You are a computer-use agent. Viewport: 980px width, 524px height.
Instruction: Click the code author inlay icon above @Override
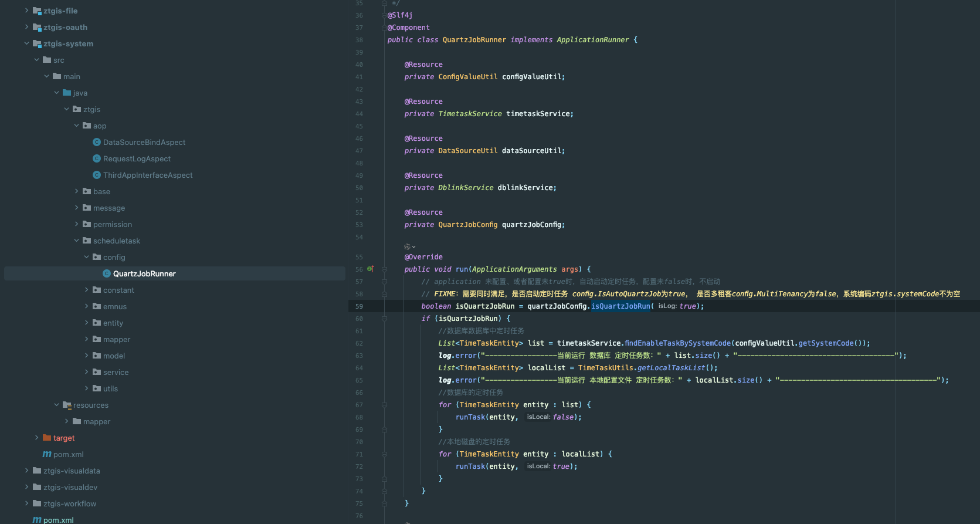(407, 247)
